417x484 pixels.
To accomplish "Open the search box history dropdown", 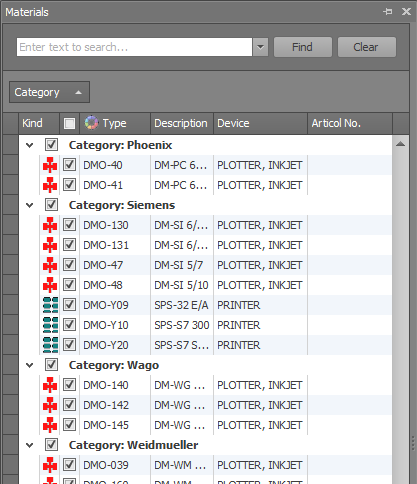I will click(260, 47).
